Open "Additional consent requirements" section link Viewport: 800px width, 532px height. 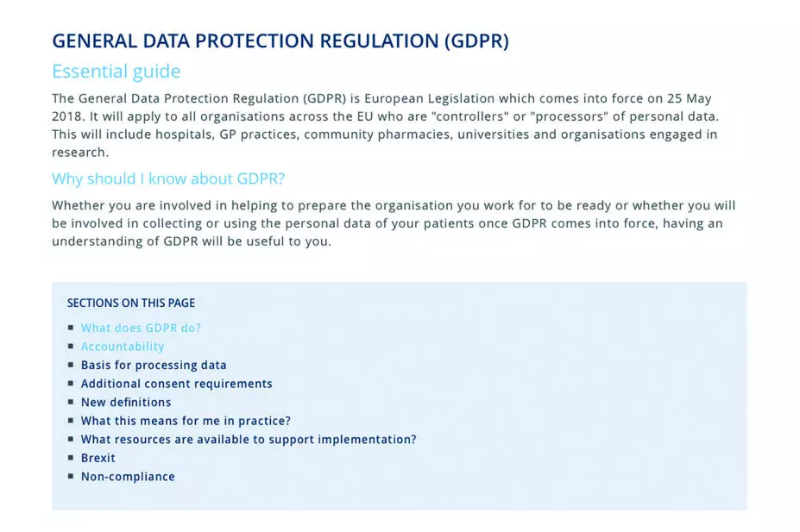tap(176, 384)
